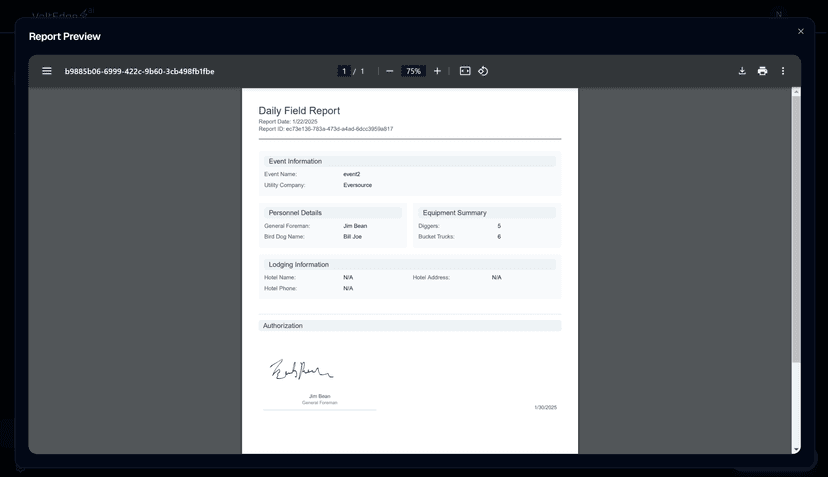
Task: Click the Report Date 1/22/2025 text
Action: click(288, 121)
